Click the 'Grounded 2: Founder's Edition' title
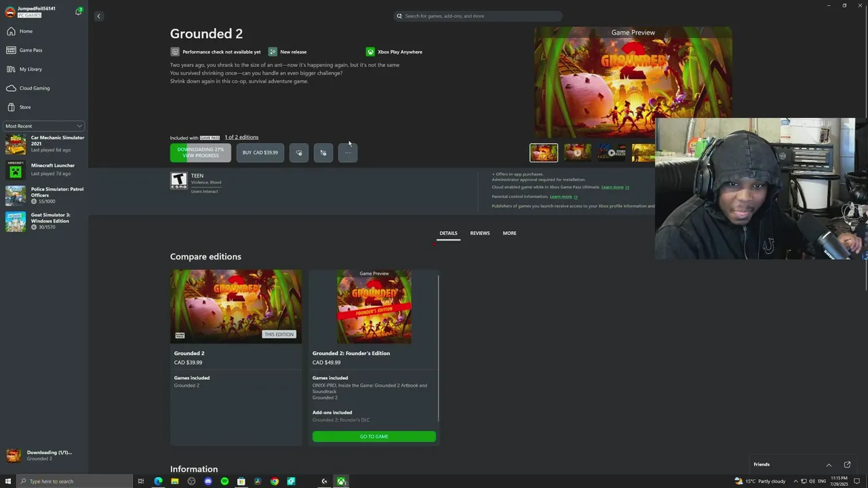Screen dimensions: 868x488 (351, 353)
